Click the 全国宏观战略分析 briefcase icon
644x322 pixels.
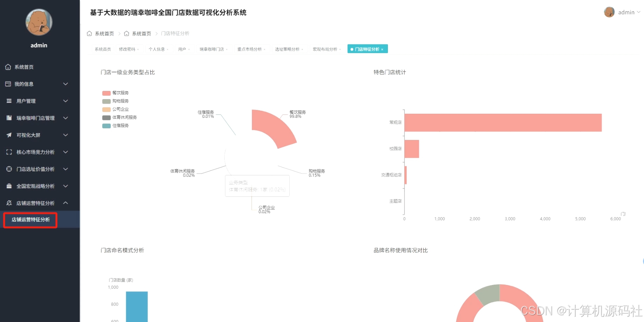(x=9, y=186)
